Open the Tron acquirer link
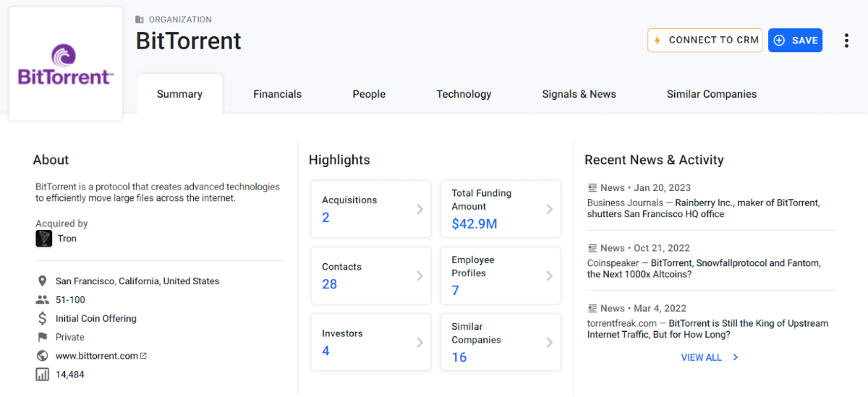 pyautogui.click(x=67, y=239)
